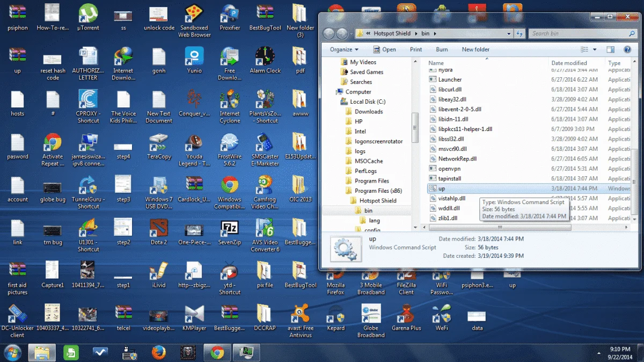Open recent locations arrow beside Forward button
The image size is (644, 362).
pos(352,33)
